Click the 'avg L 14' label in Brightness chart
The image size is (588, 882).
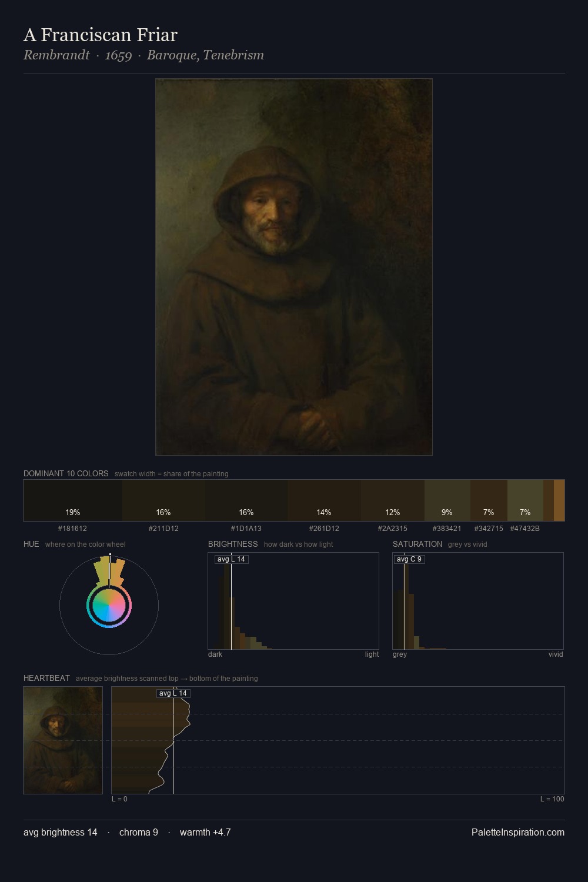[x=231, y=559]
